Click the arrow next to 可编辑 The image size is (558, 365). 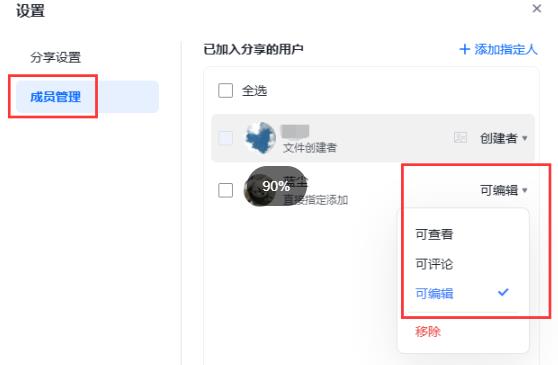[525, 190]
